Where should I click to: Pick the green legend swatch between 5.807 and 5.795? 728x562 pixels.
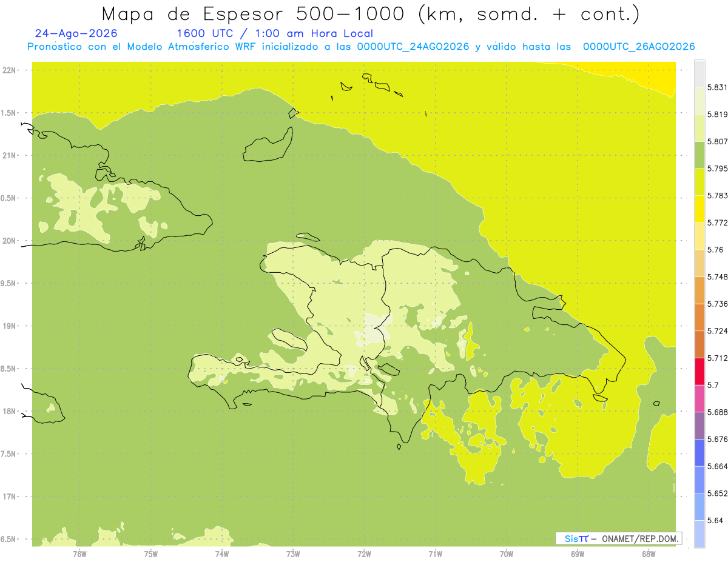point(699,155)
